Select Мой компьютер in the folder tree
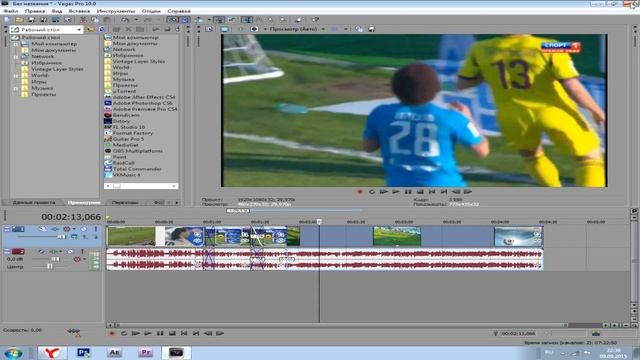 pos(54,44)
